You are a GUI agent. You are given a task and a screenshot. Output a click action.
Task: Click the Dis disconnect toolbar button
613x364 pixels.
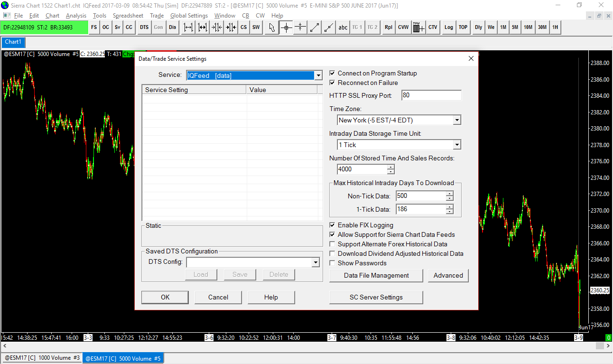173,28
